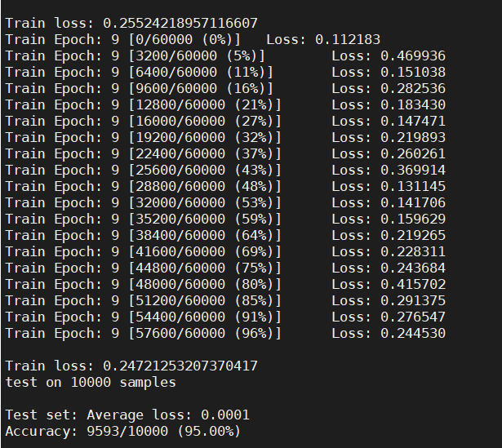Image resolution: width=502 pixels, height=448 pixels.
Task: Click the line showing 32000/60000 (53%)
Action: (x=225, y=203)
